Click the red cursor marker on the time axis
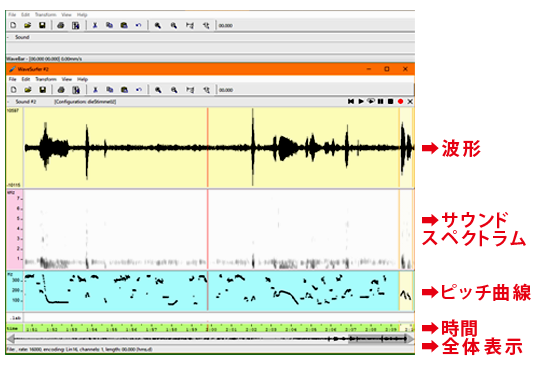Image resolution: width=540 pixels, height=370 pixels. pos(207,327)
